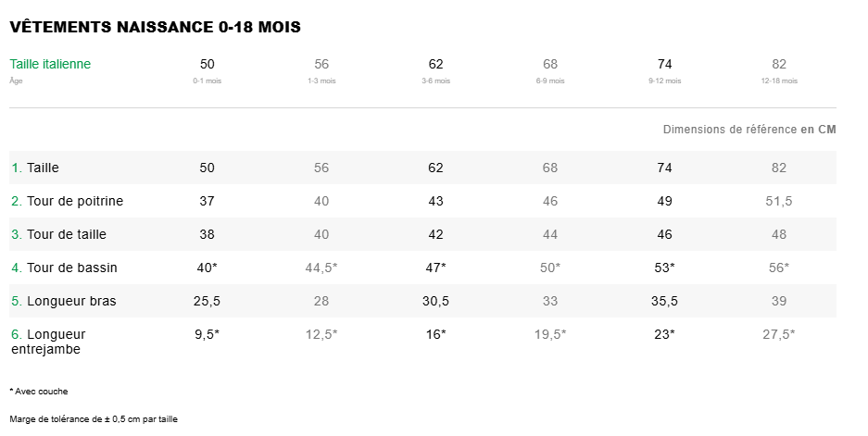Select Italian size 62 column header
The height and width of the screenshot is (436, 868).
pyautogui.click(x=435, y=64)
